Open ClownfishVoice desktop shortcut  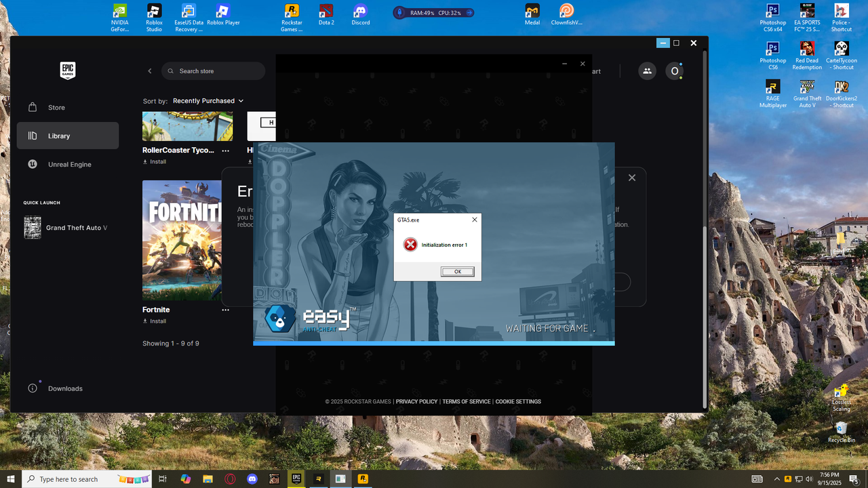click(567, 15)
